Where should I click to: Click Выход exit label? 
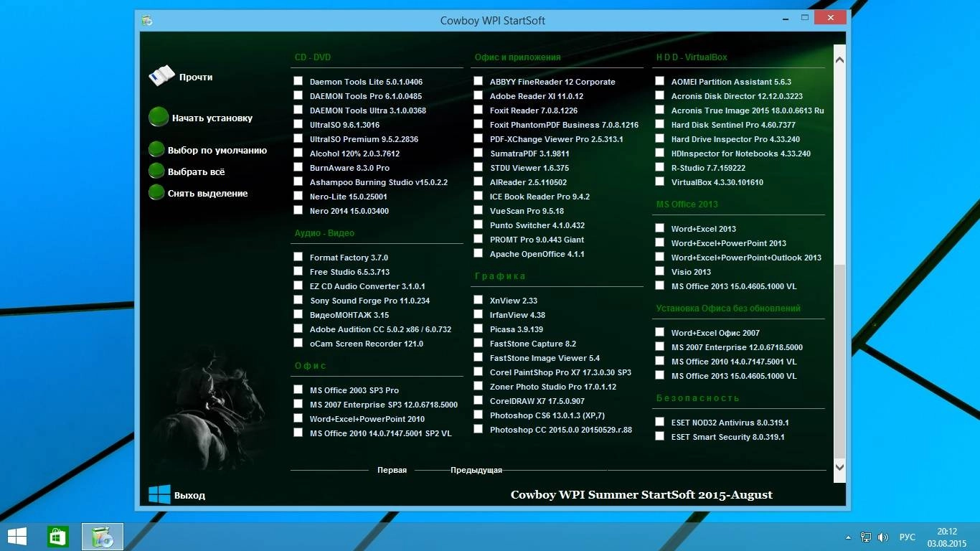pos(189,496)
